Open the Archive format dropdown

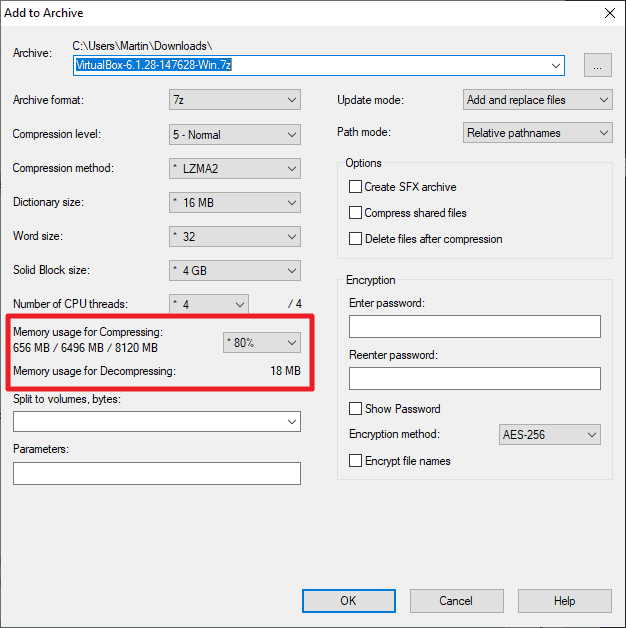(x=235, y=100)
